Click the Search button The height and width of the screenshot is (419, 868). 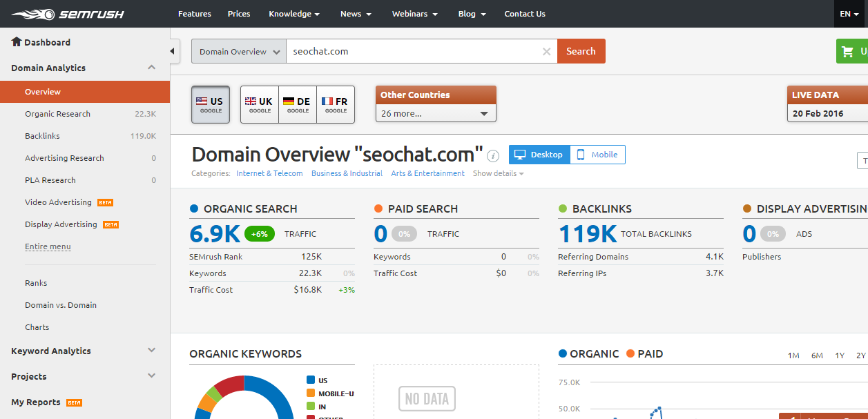point(581,50)
